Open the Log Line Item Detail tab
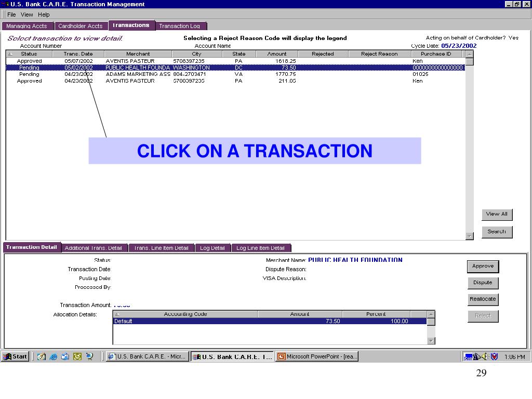Screen dimensions: 532x399 tap(261, 248)
